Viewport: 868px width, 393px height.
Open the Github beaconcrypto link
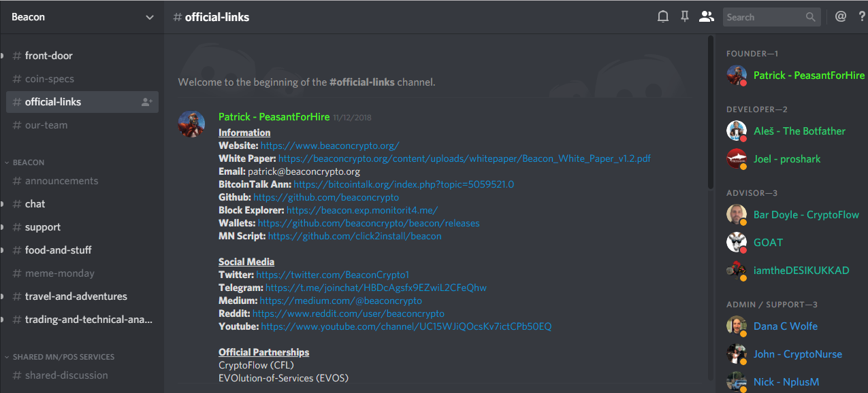pos(326,197)
